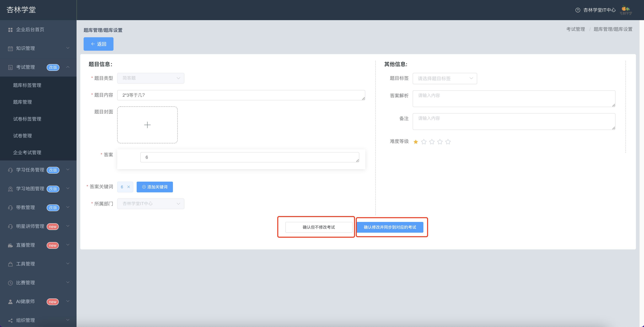Open the 题目标签 dropdown

[x=445, y=78]
